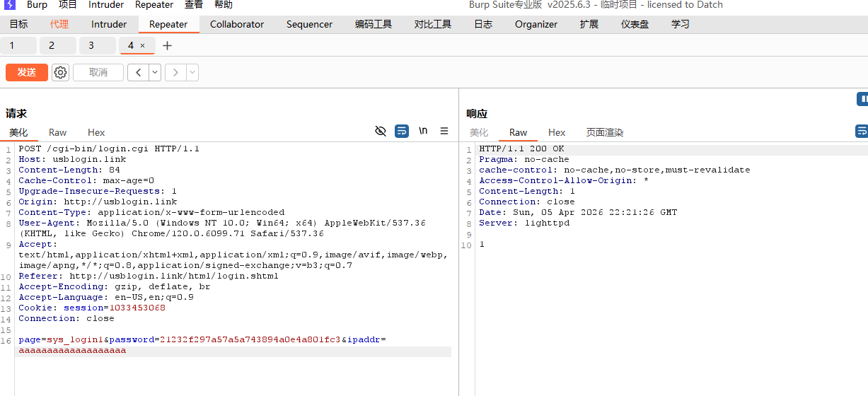The width and height of the screenshot is (868, 396).
Task: Toggle line wrap in request editor
Action: coord(402,131)
